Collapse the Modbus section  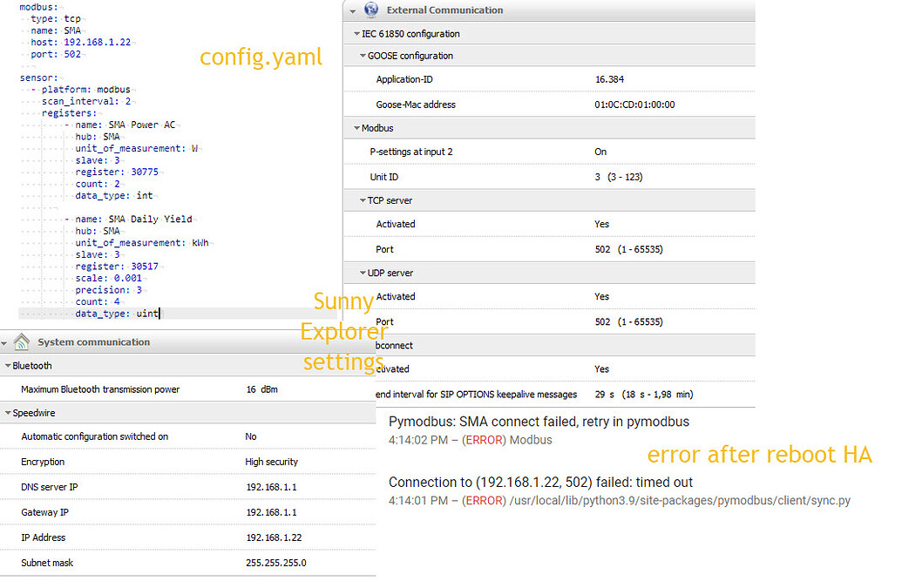point(358,127)
